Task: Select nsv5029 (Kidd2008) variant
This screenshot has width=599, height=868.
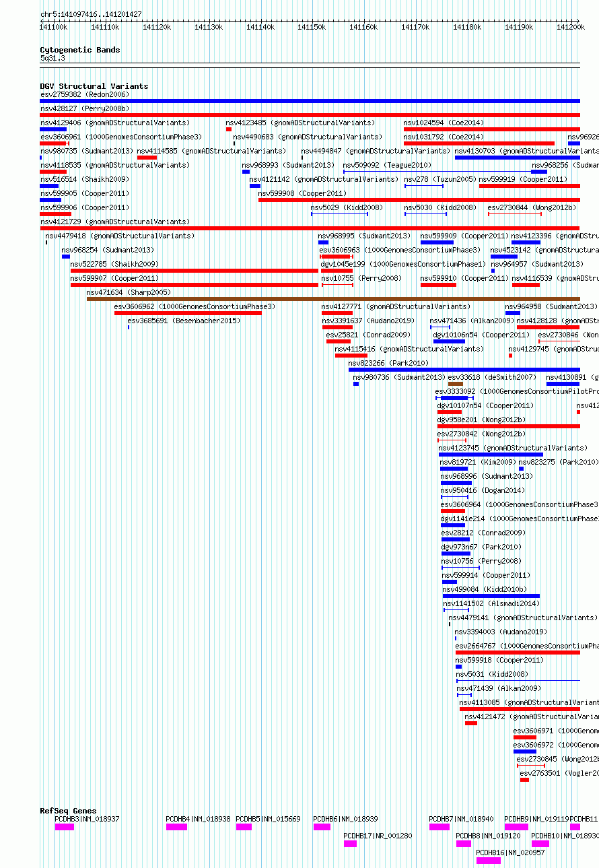Action: tap(347, 207)
